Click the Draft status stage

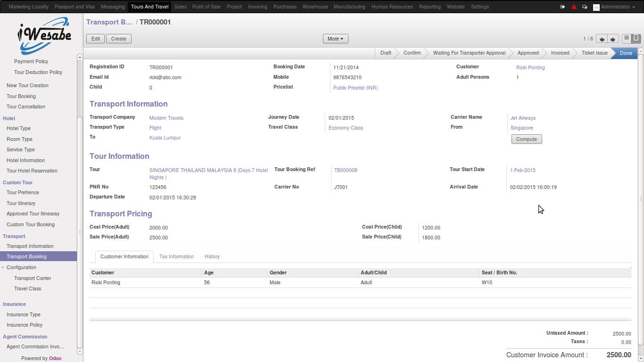click(x=386, y=53)
